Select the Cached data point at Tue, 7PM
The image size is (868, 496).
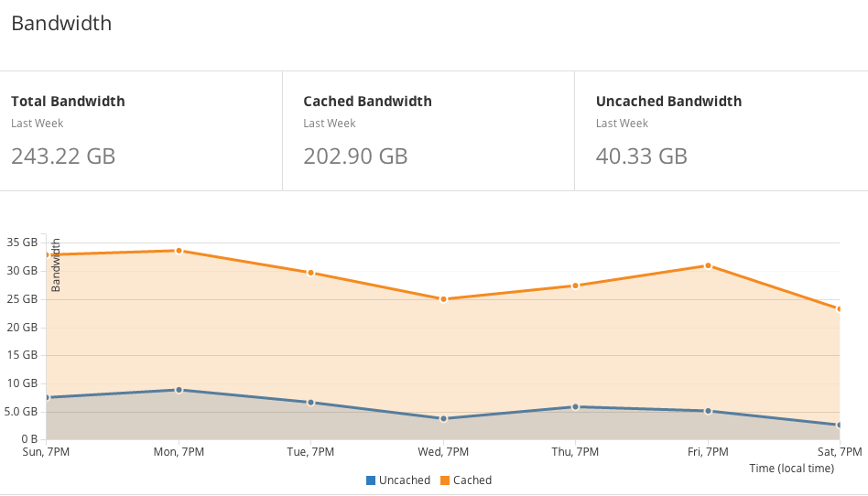tap(311, 273)
